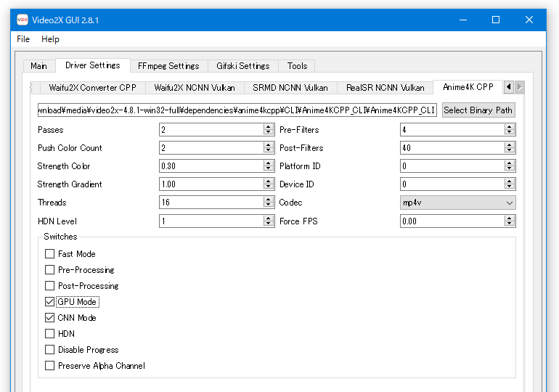Screen dimensions: 559x392
Task: Increase Strength Gradient with up arrow
Action: click(x=269, y=181)
